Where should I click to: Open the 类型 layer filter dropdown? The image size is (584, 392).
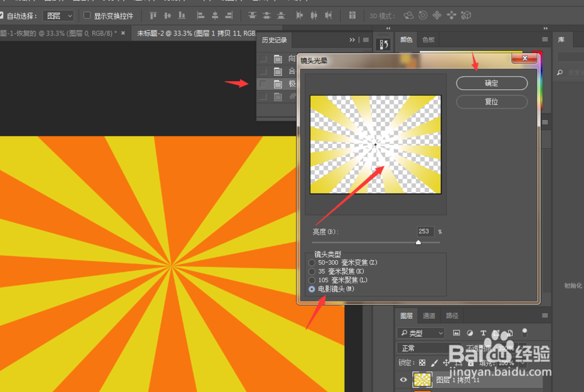click(421, 333)
